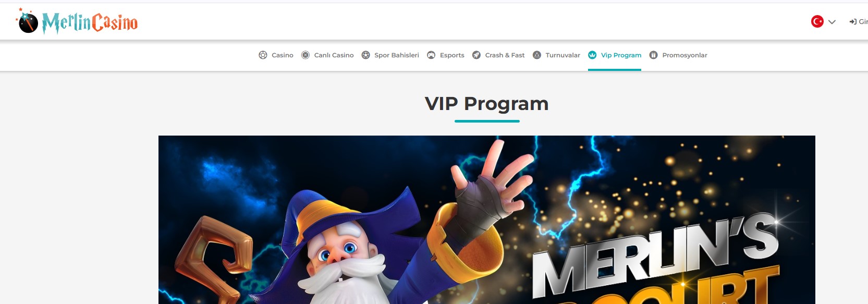
Task: Click the Esports gamepad icon
Action: pos(431,55)
